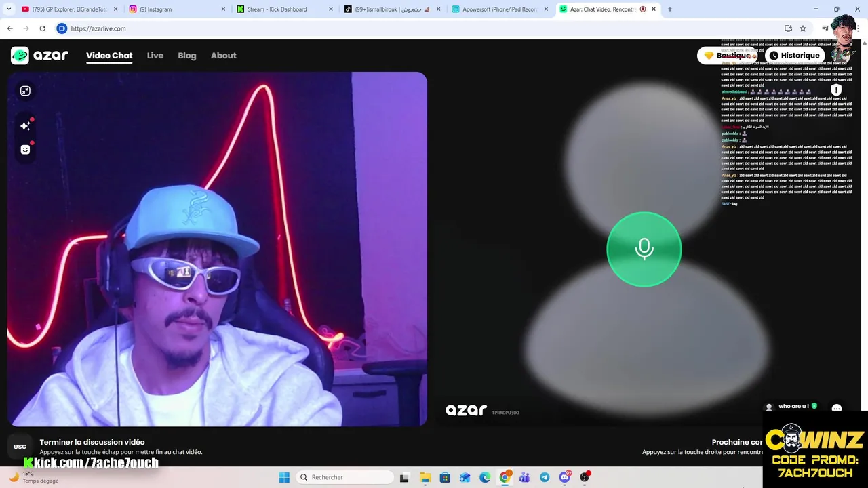This screenshot has height=488, width=868.
Task: Unmute using the green microphone button
Action: (x=644, y=249)
